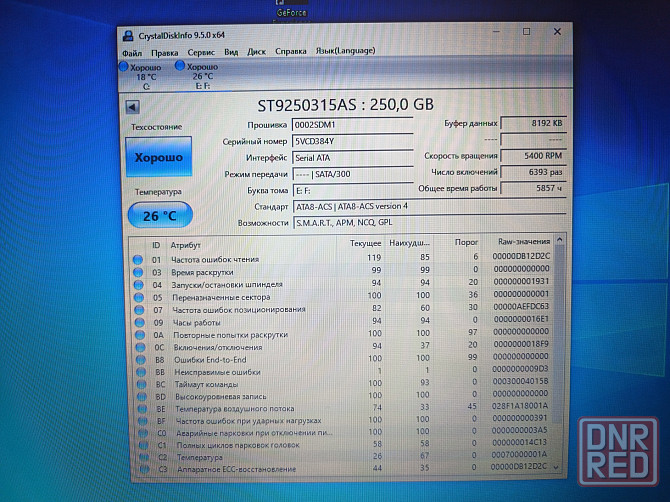Image resolution: width=670 pixels, height=502 pixels.
Task: Click status icon for attribute 05
Action: point(139,297)
